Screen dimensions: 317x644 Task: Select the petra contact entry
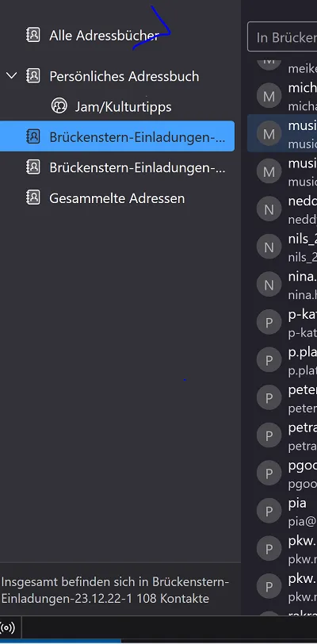282,435
